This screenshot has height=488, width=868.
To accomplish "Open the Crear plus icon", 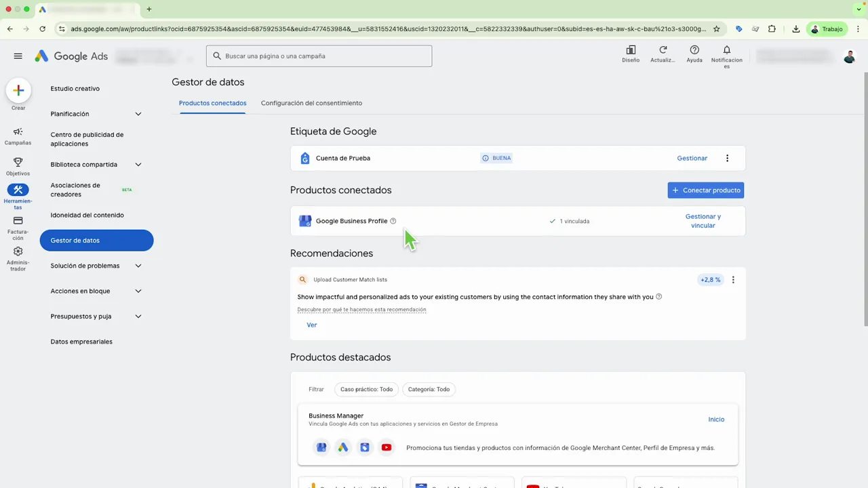I will click(x=18, y=90).
